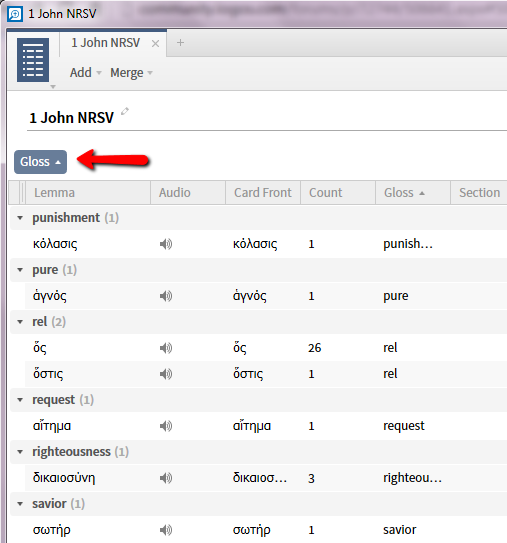Open the word list panel menu icon
This screenshot has height=543, width=507.
point(33,60)
